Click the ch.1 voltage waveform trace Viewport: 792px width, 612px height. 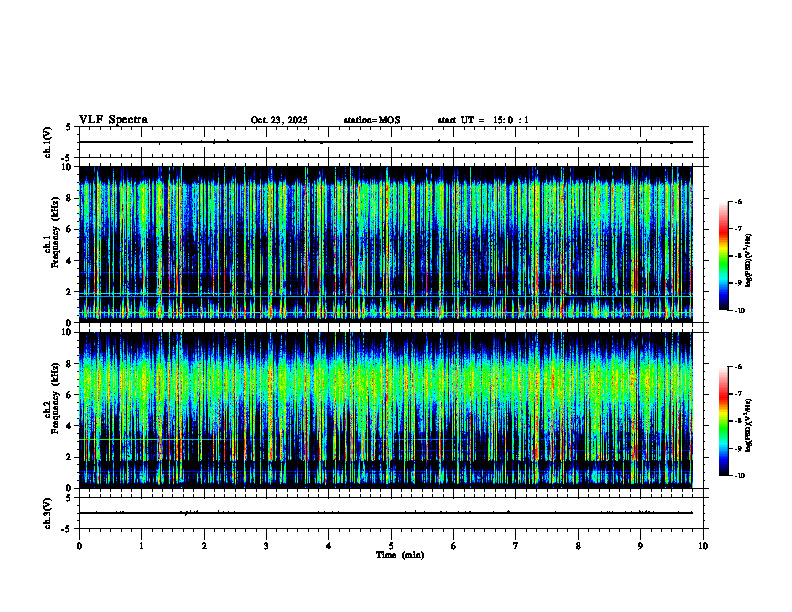[x=386, y=142]
